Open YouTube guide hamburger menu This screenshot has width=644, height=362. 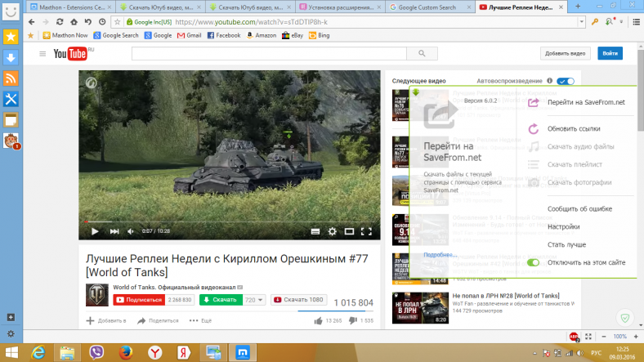tap(42, 54)
